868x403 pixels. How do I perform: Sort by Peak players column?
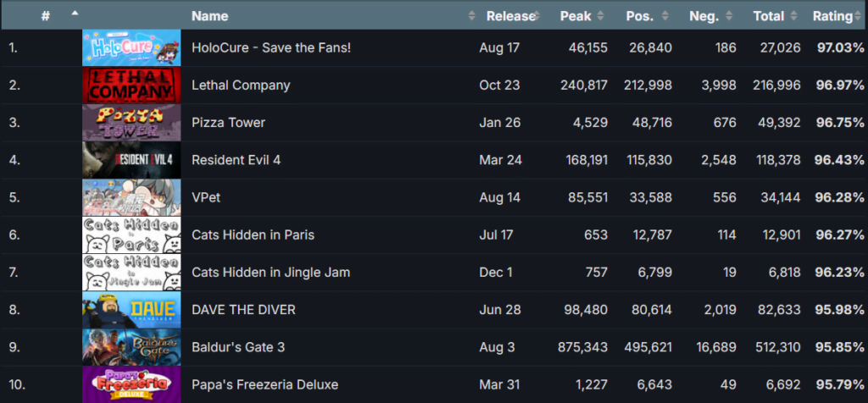click(x=576, y=16)
